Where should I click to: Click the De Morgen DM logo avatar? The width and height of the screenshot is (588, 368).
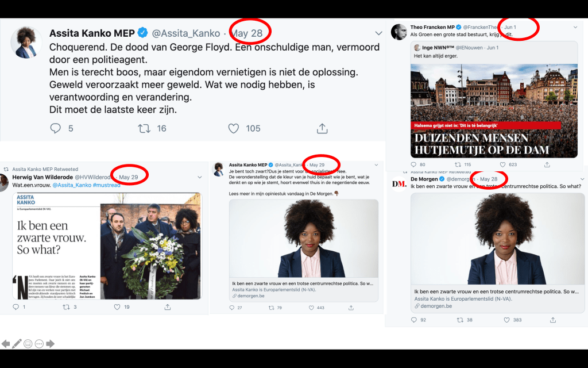point(399,183)
